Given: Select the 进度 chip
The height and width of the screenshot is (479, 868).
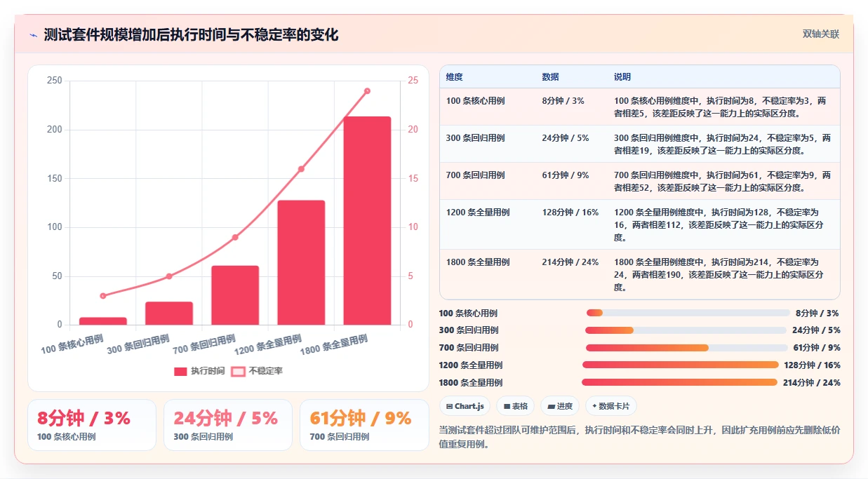Looking at the screenshot, I should tap(560, 406).
